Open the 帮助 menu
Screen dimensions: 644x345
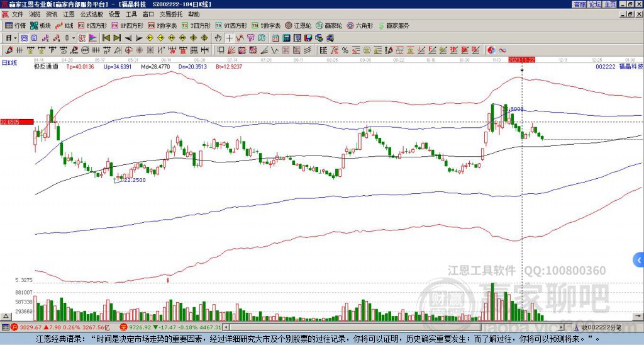[194, 14]
